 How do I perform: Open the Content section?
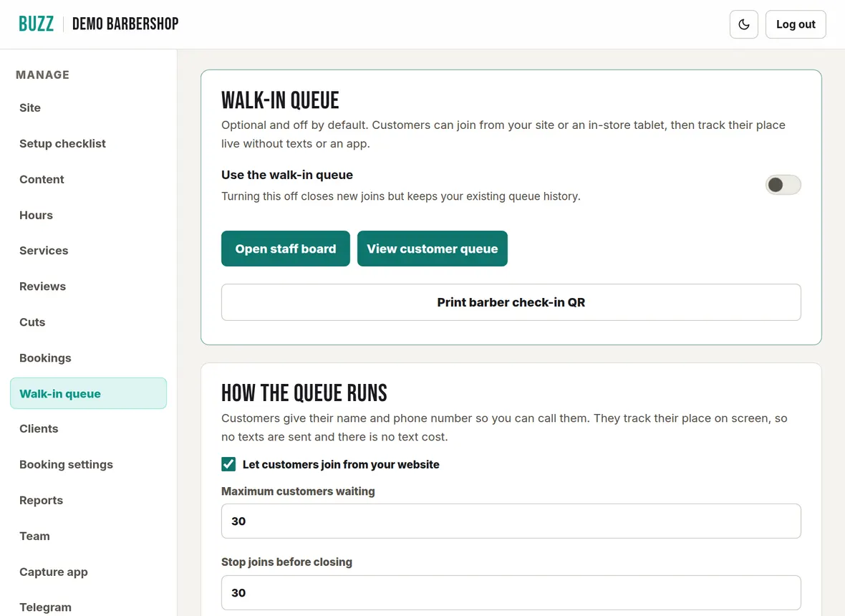[88, 180]
